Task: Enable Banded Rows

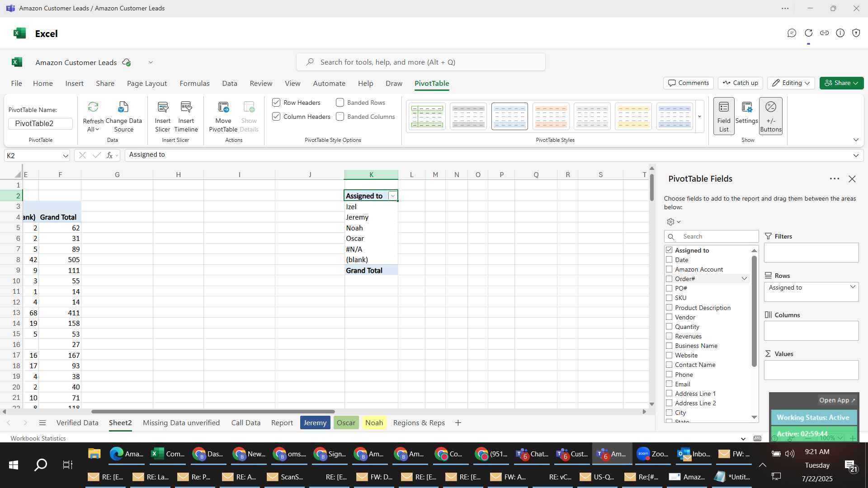Action: (340, 103)
